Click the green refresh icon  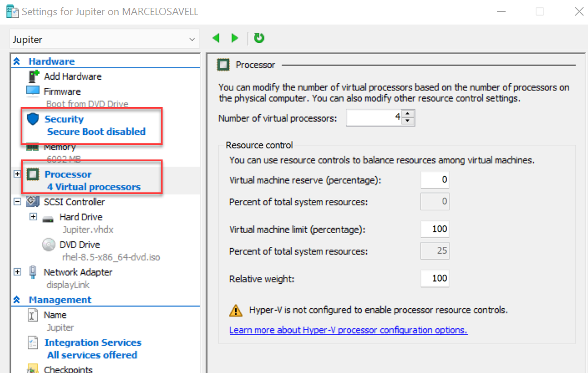pyautogui.click(x=259, y=38)
